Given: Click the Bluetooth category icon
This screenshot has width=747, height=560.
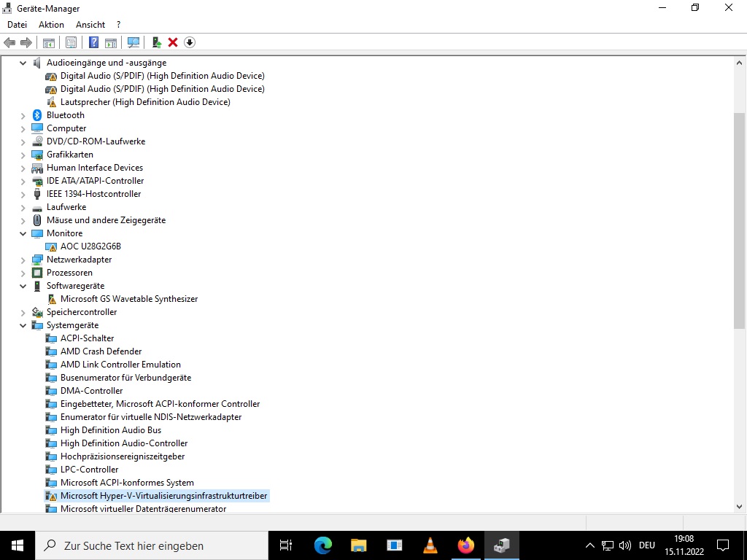Looking at the screenshot, I should [37, 115].
